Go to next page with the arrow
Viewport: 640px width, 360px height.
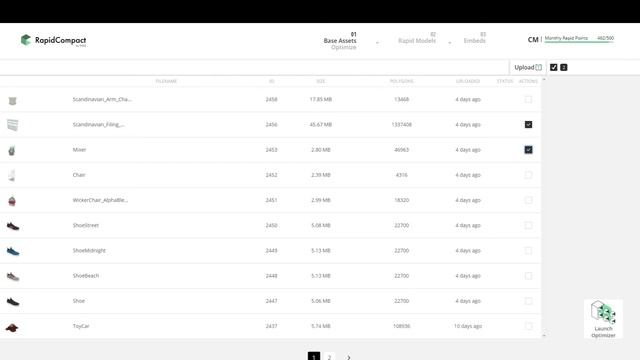(349, 357)
